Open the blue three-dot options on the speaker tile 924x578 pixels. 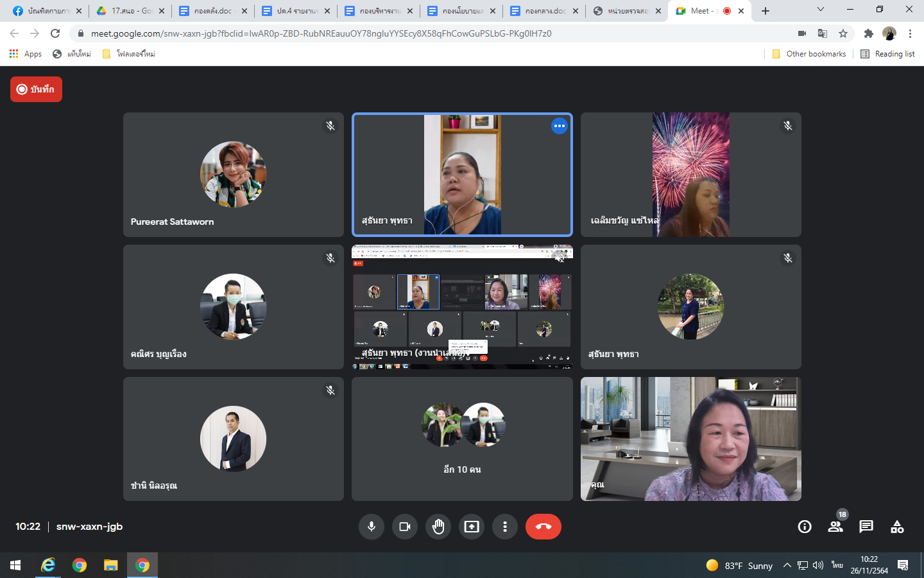coord(559,126)
